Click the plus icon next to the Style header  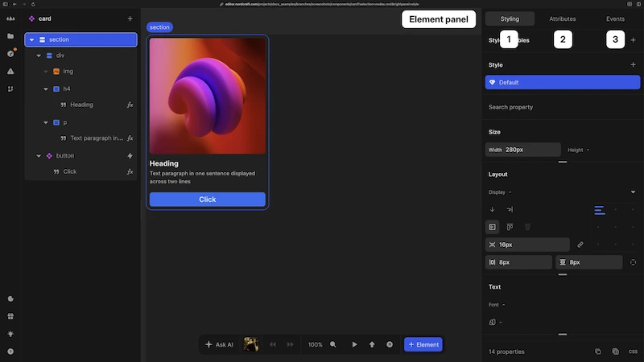click(633, 64)
